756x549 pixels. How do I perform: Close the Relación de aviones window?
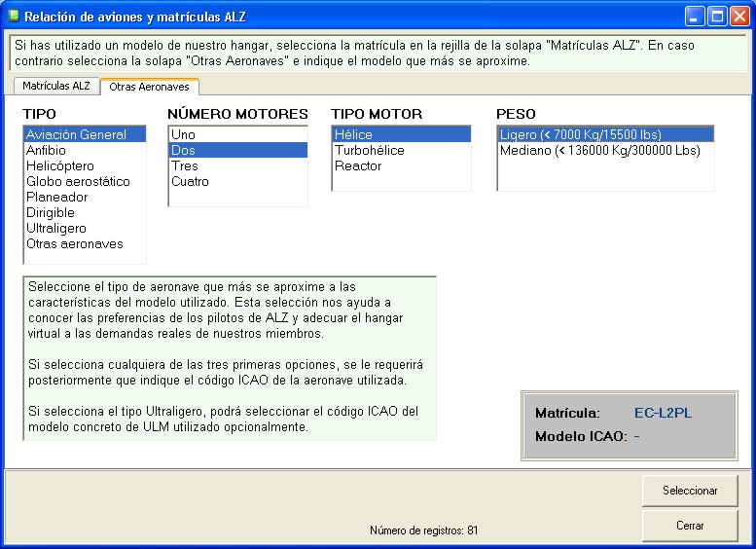[739, 17]
